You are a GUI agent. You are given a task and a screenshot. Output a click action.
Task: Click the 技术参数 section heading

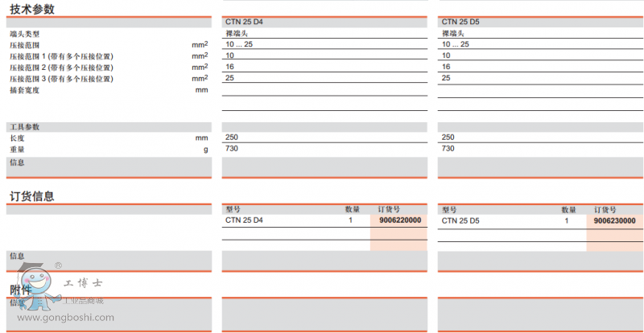32,8
